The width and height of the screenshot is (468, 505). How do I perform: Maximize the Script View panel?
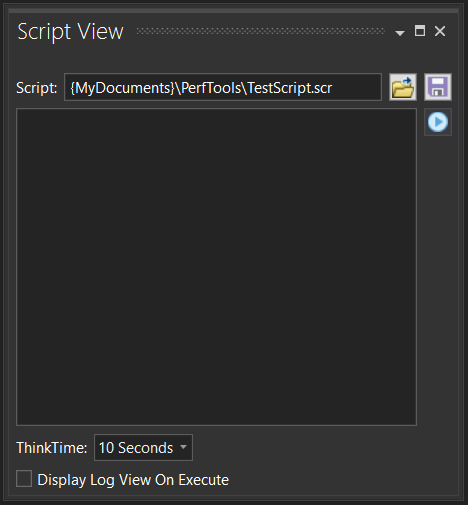click(420, 31)
